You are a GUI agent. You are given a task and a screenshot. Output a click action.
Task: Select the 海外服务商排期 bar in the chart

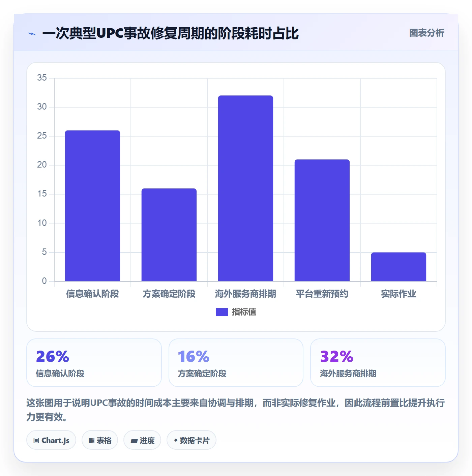click(x=245, y=188)
